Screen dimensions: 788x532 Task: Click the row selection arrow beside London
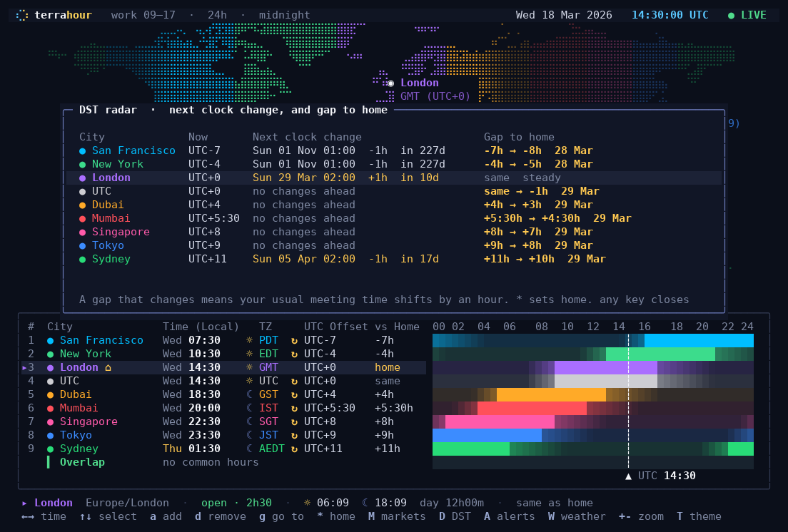[x=24, y=367]
